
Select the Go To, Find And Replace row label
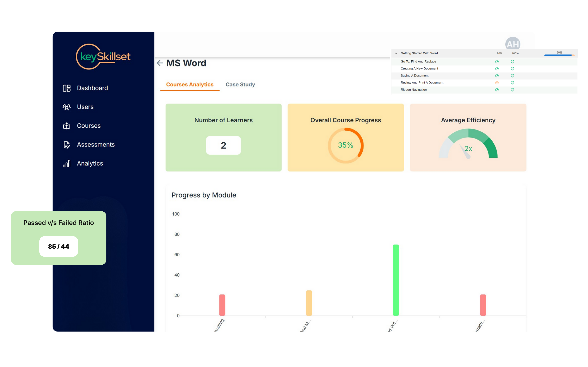(x=418, y=62)
